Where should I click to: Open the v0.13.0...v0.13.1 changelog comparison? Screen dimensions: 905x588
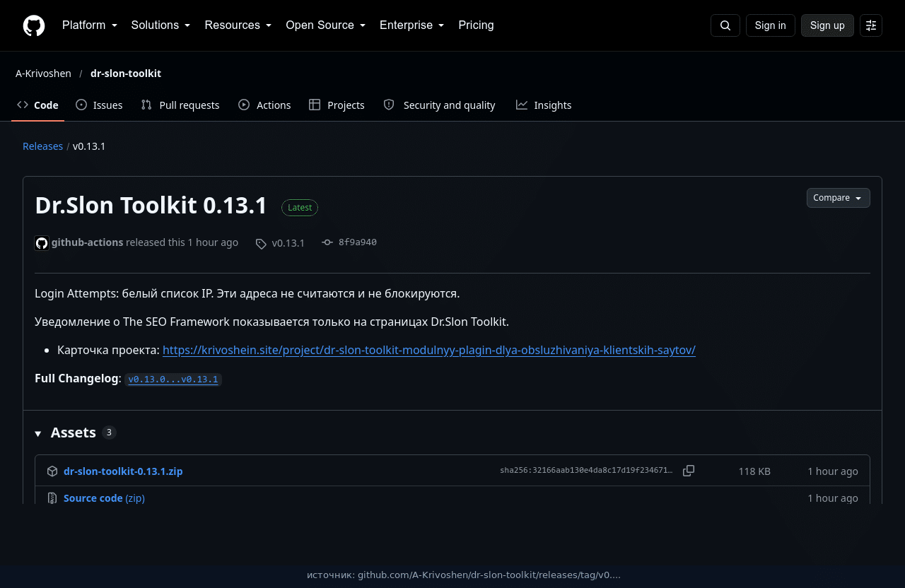(173, 380)
